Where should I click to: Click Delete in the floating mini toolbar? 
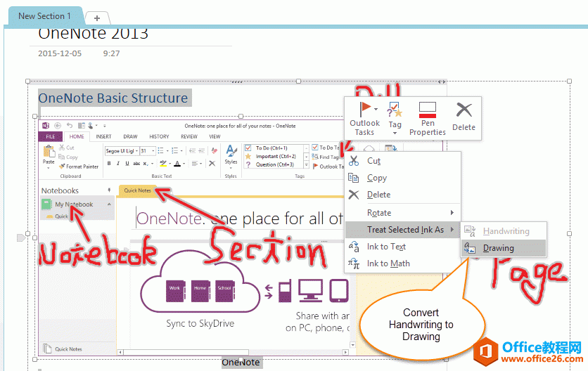(x=464, y=117)
